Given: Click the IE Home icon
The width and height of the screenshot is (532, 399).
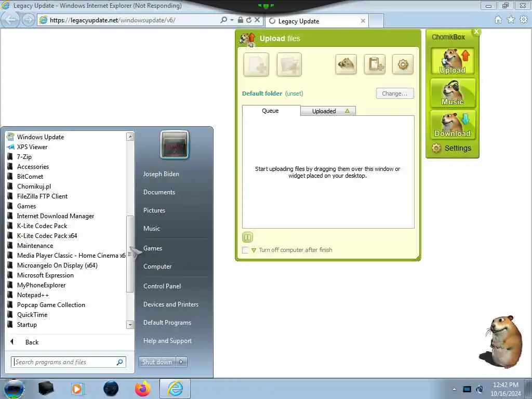Looking at the screenshot, I should 498,20.
